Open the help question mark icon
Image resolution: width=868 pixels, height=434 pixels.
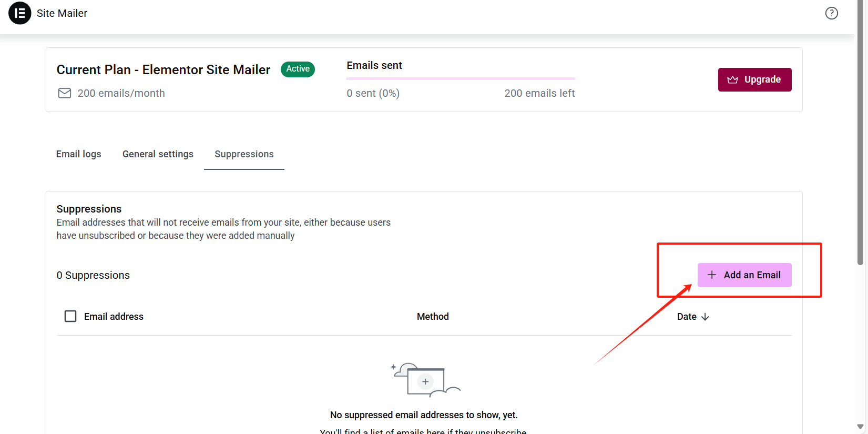pyautogui.click(x=831, y=13)
